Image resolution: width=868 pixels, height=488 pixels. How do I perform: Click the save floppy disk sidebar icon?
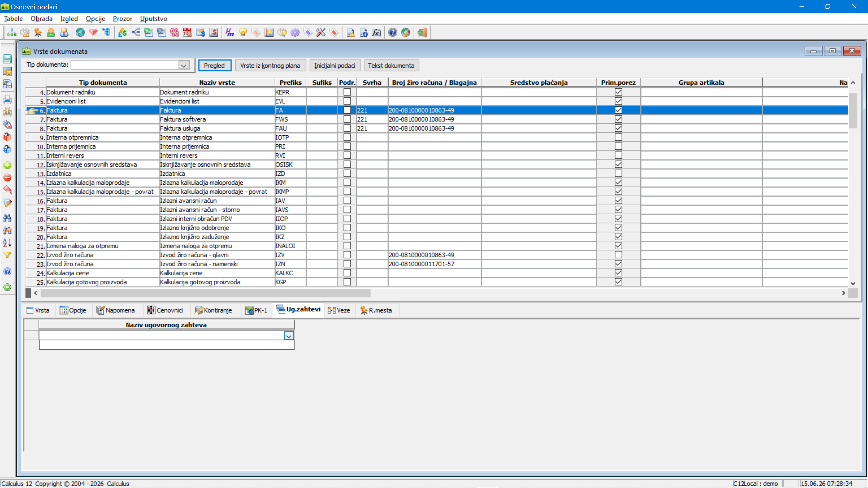pos(7,59)
